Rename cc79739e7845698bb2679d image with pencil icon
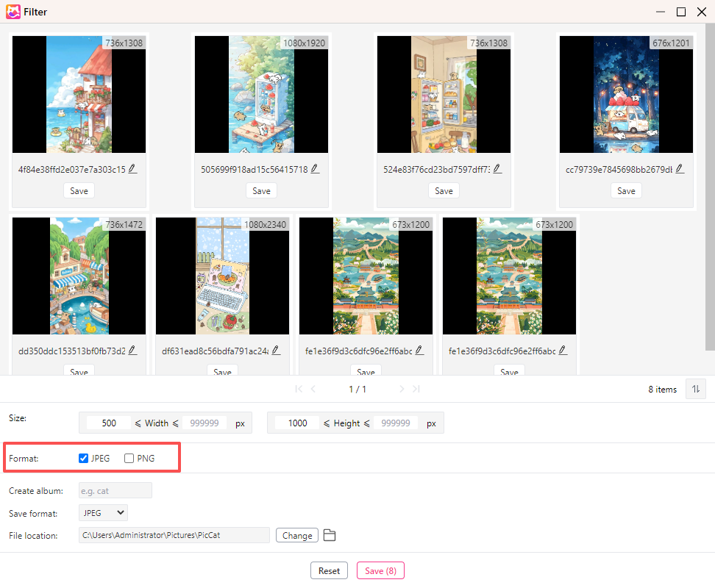This screenshot has width=715, height=588. [x=680, y=169]
